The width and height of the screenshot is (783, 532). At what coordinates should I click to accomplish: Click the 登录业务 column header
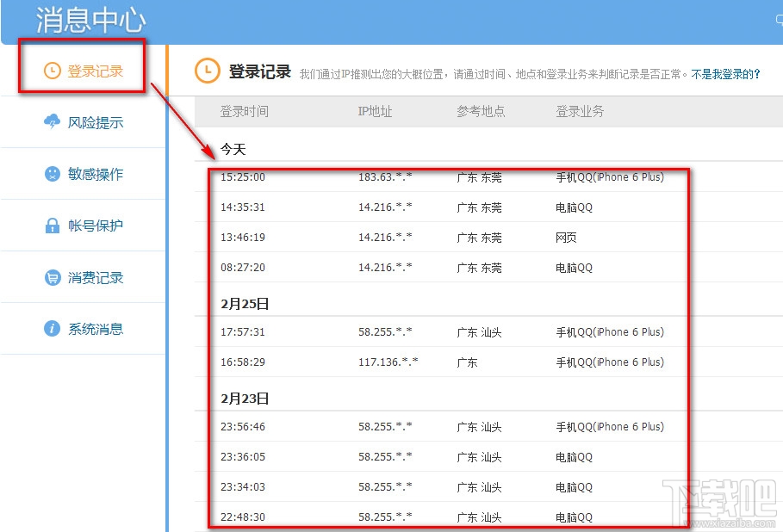(580, 111)
